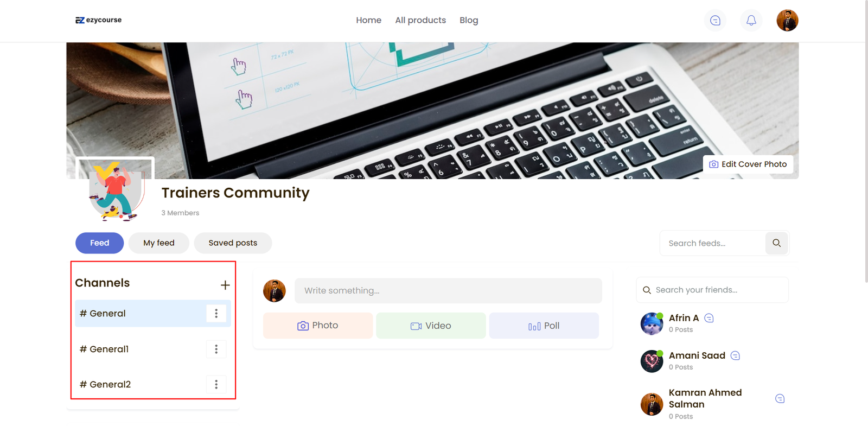Click the Write something input field

pyautogui.click(x=448, y=291)
